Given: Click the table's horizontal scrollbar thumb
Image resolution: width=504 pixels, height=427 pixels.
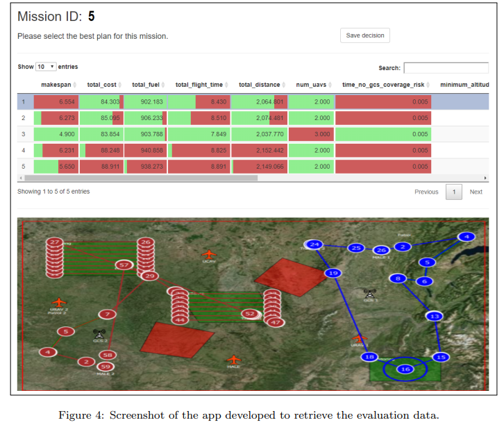Looking at the screenshot, I should click(x=141, y=178).
